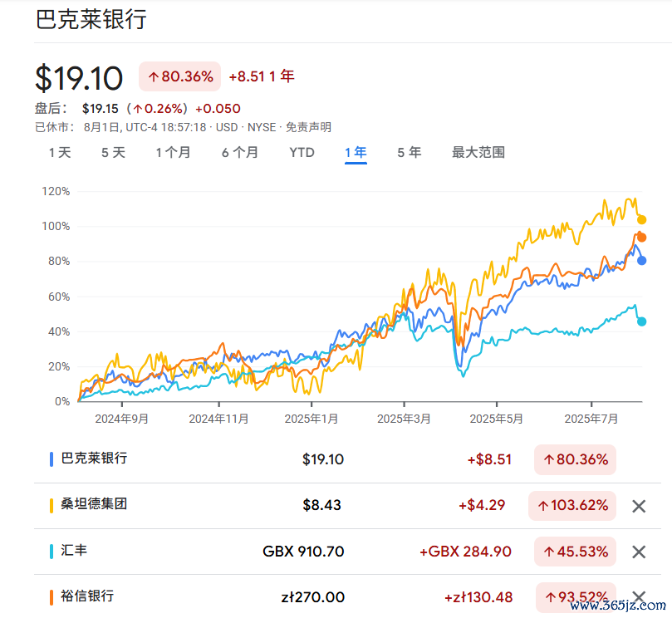Click the +zł130.48 change for 裕信银行
Image resolution: width=672 pixels, height=618 pixels.
click(478, 597)
